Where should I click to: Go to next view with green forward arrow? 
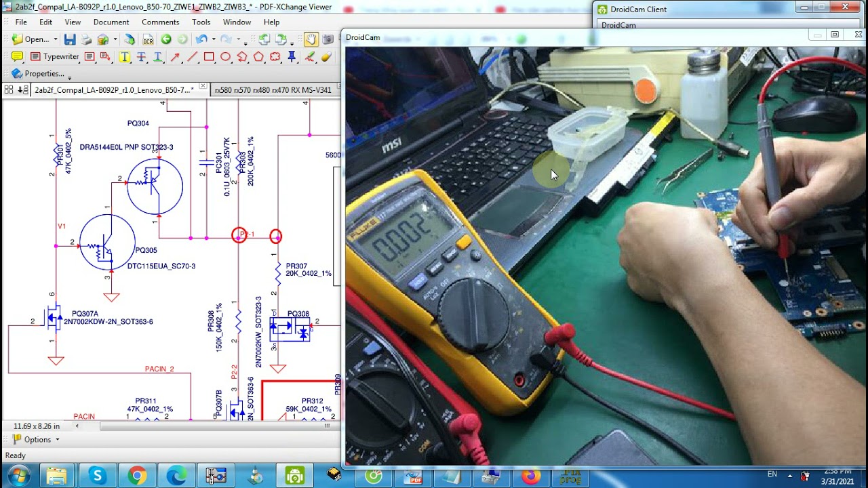coord(182,39)
